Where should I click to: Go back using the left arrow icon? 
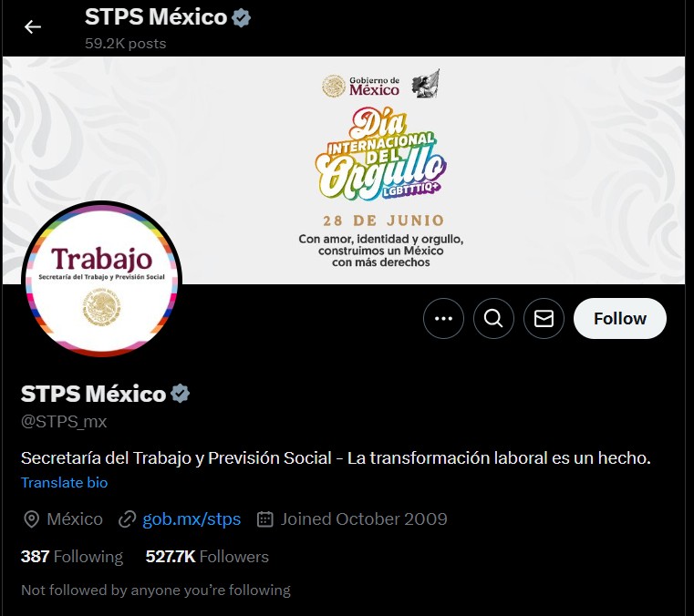[x=32, y=27]
